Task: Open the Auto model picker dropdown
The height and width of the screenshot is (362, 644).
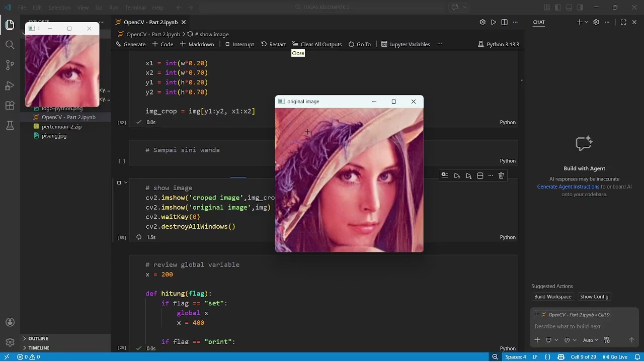Action: (590, 340)
